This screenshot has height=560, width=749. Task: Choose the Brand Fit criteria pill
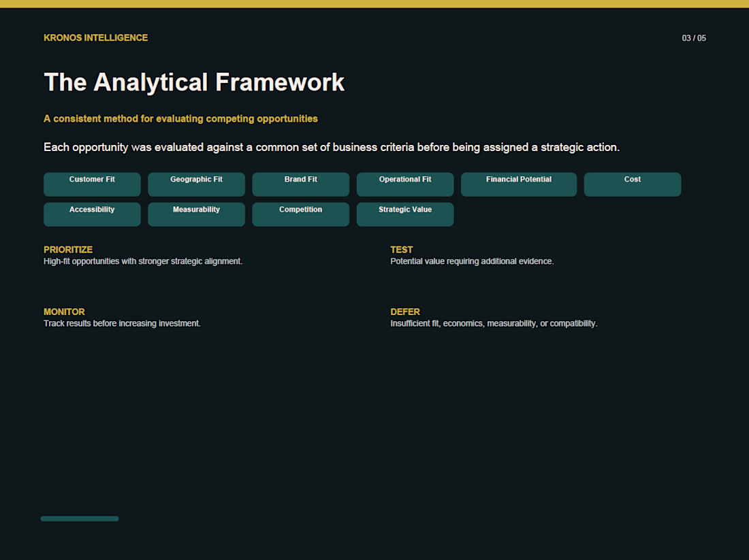301,184
